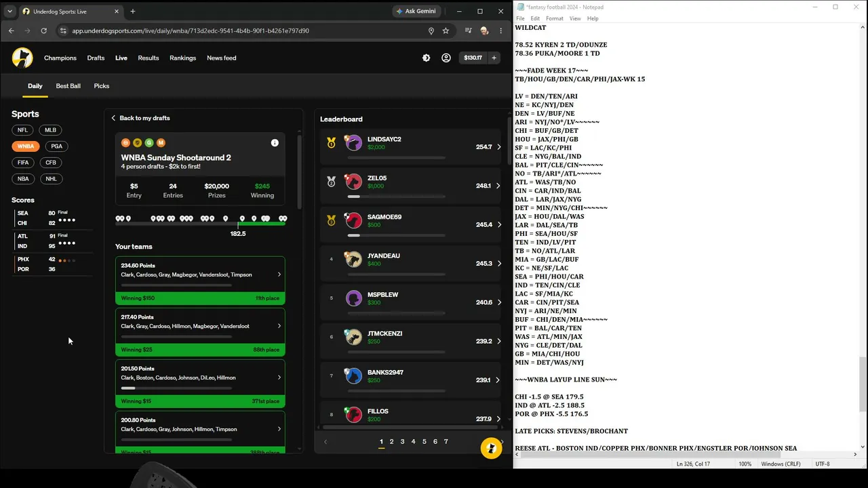This screenshot has width=868, height=488.
Task: Open the account profile icon
Action: (x=446, y=58)
